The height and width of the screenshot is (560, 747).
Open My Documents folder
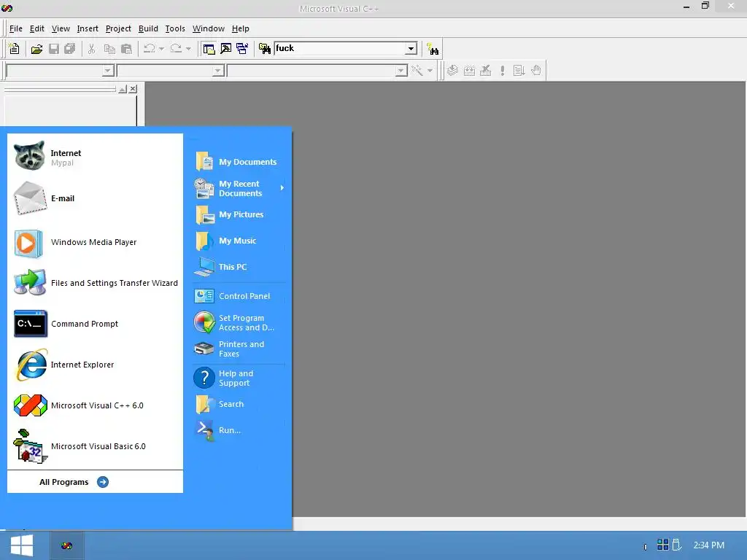pyautogui.click(x=239, y=162)
